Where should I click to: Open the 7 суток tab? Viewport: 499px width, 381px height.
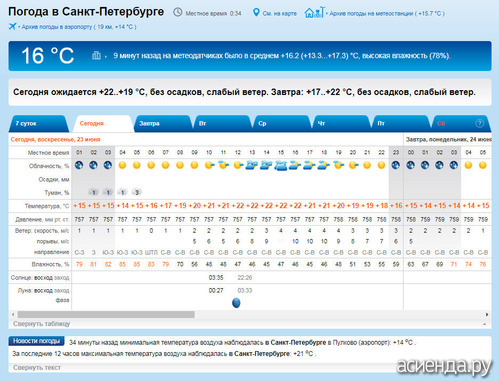[38, 124]
